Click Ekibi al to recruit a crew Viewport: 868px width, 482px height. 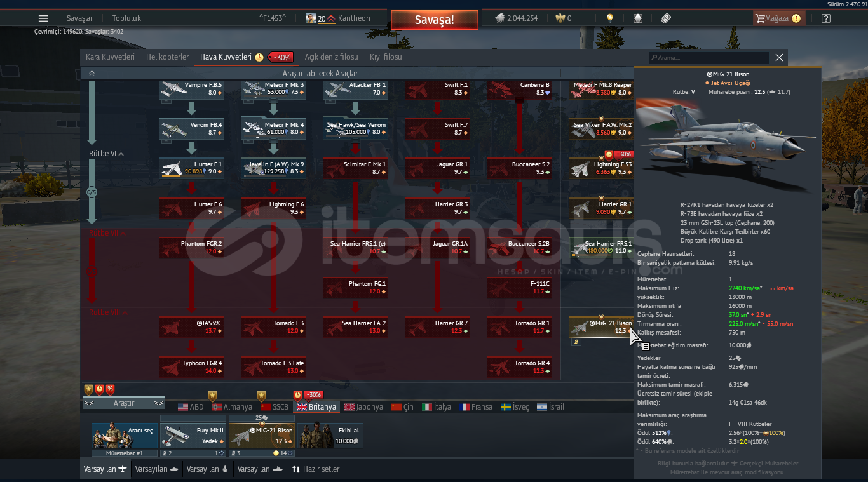[x=330, y=436]
